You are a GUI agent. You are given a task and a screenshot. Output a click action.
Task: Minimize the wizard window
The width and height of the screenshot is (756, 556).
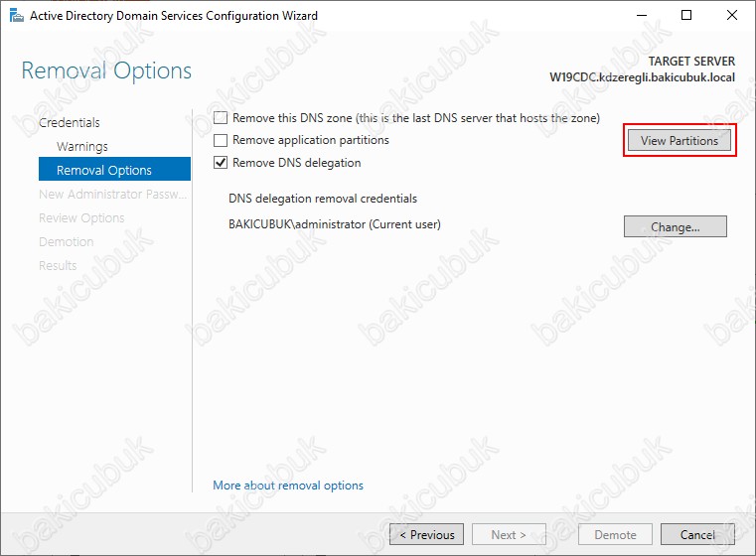(642, 16)
